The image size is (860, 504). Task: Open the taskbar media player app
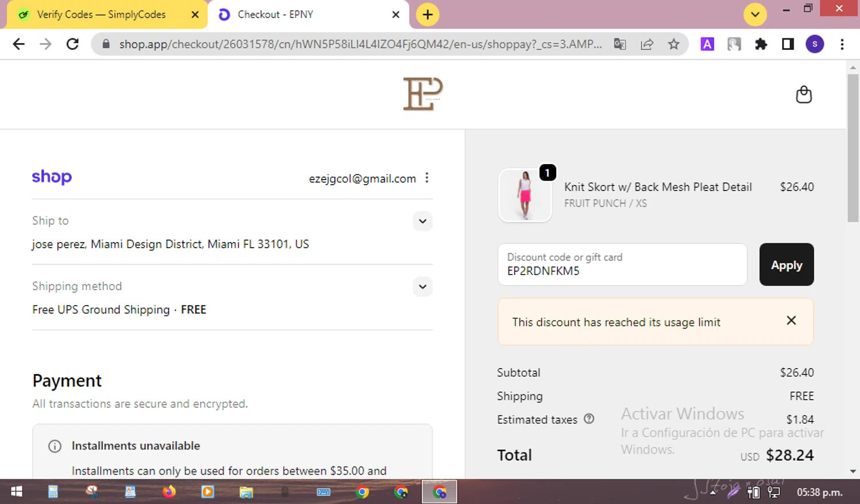208,491
